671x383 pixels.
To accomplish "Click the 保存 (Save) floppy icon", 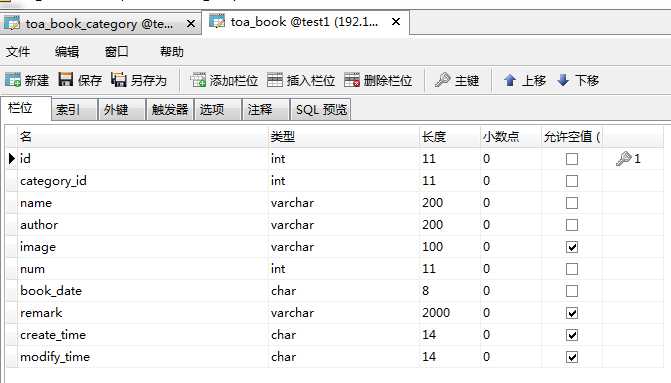I will pyautogui.click(x=65, y=79).
